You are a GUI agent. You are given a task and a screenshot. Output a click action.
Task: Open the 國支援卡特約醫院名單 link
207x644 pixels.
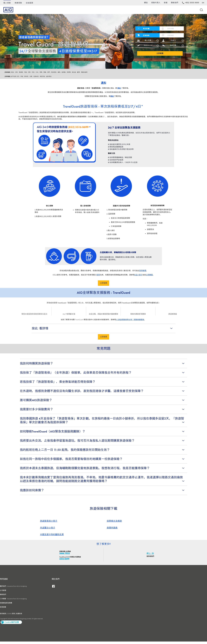[52, 534]
